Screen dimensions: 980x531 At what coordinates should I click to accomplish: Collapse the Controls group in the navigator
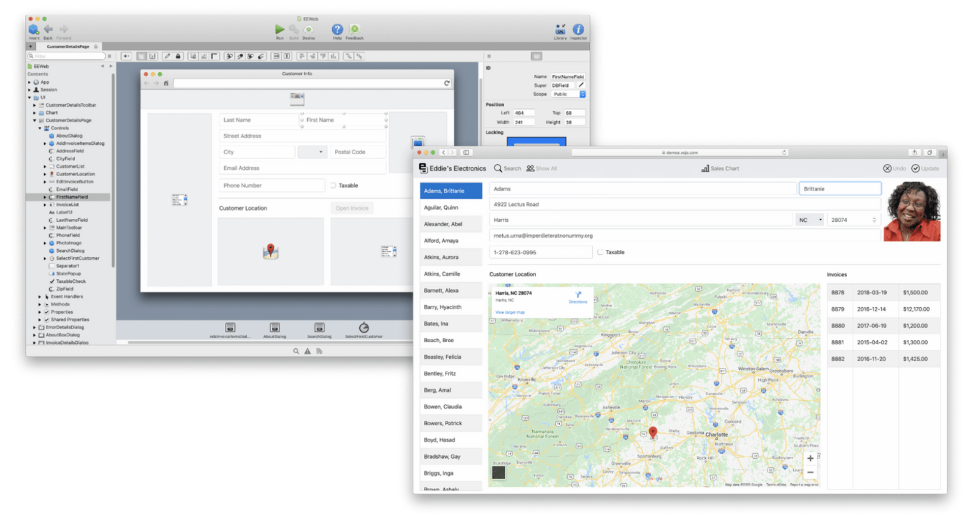pos(39,128)
